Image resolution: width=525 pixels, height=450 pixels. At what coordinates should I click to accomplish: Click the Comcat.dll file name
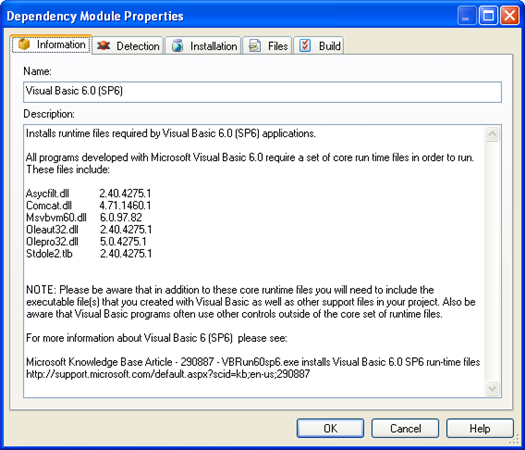[49, 206]
